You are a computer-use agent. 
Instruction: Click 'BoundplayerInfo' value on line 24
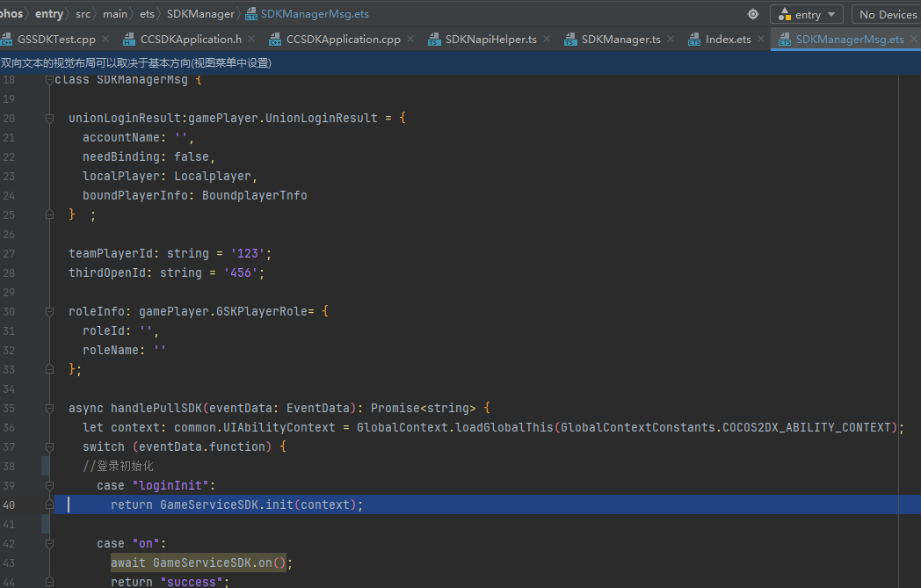(x=254, y=196)
